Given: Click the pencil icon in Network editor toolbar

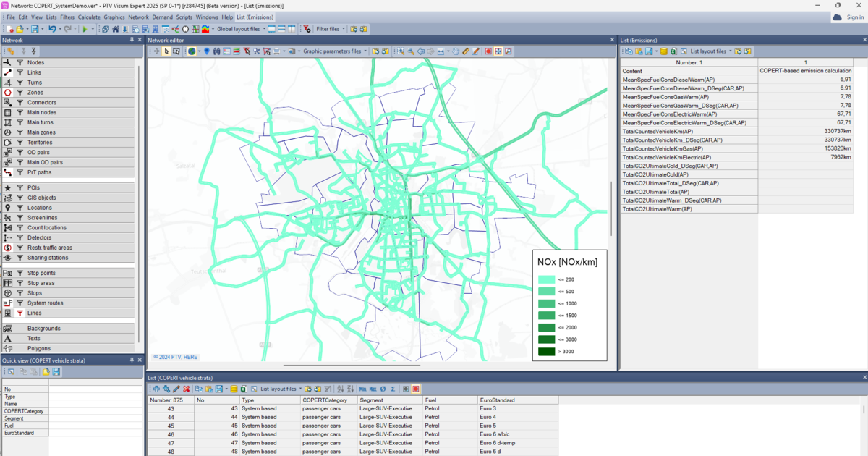Looking at the screenshot, I should pyautogui.click(x=475, y=51).
